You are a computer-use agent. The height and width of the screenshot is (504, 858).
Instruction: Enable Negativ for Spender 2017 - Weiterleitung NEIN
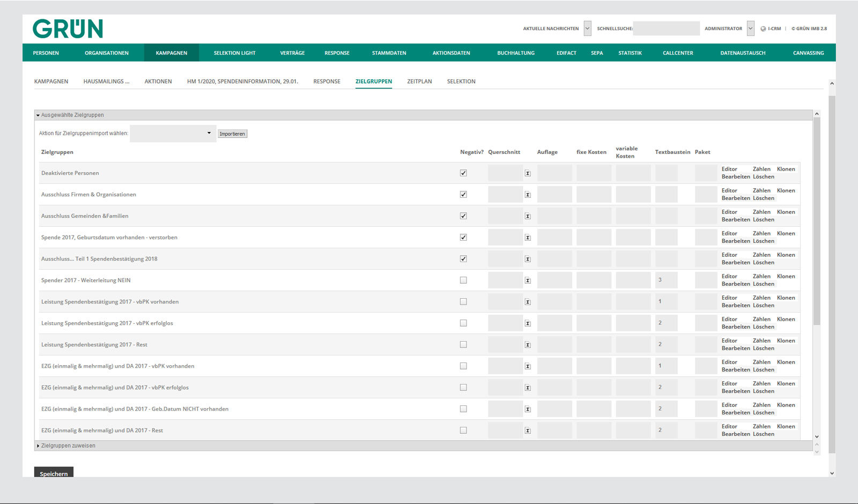[463, 280]
